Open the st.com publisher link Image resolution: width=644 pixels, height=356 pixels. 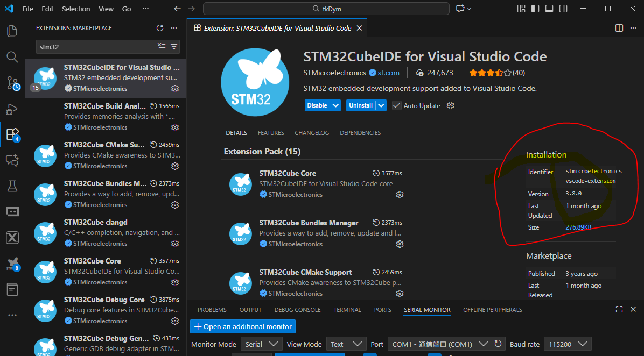tap(388, 73)
